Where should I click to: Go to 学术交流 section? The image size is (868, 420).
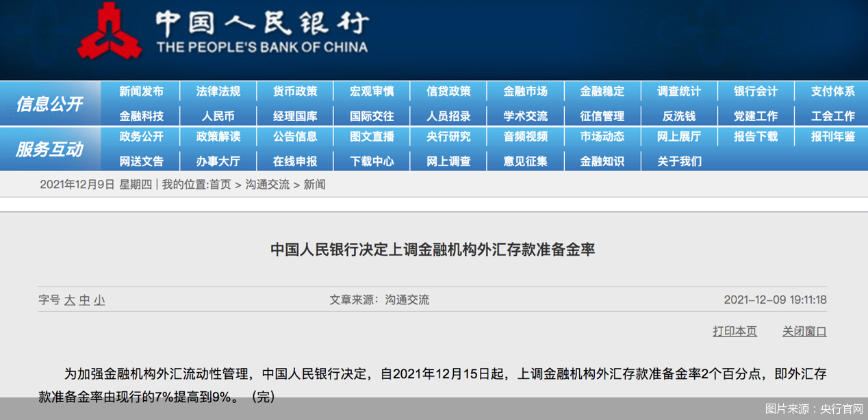pyautogui.click(x=525, y=116)
